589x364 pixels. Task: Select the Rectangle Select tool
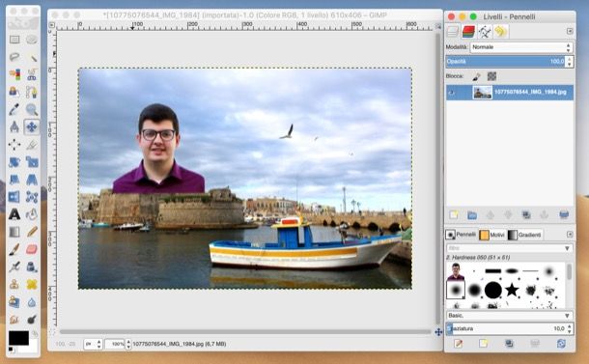coord(14,40)
